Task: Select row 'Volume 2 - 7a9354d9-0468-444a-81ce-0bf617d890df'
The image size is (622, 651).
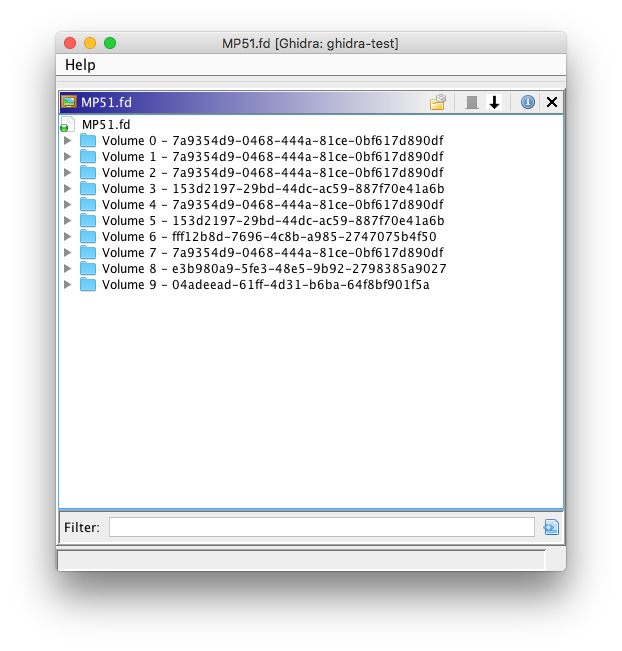Action: click(x=273, y=172)
